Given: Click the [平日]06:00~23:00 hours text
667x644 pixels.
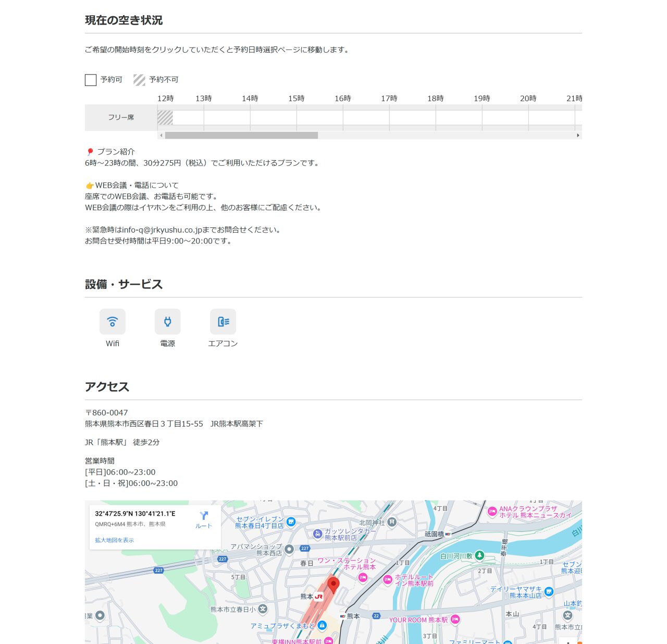Looking at the screenshot, I should tap(120, 472).
